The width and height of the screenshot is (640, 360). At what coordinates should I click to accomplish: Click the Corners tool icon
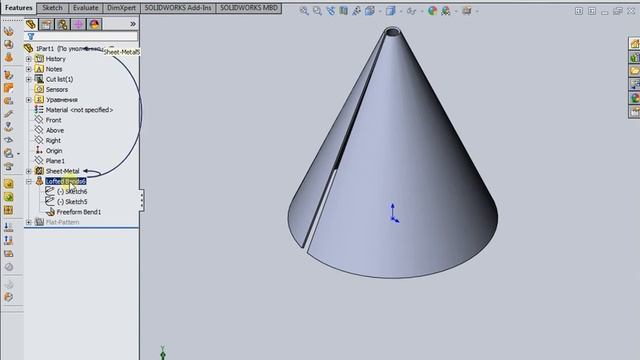[8, 153]
